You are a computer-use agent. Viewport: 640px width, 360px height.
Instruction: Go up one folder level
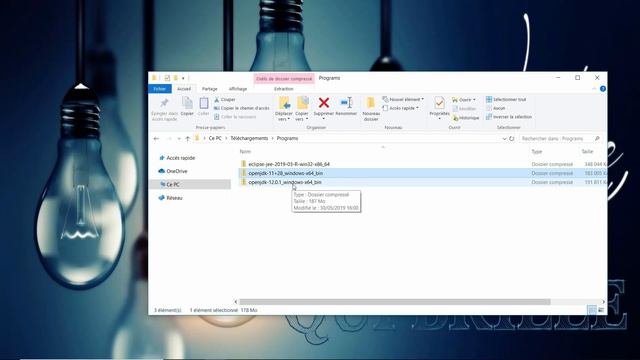click(x=188, y=139)
